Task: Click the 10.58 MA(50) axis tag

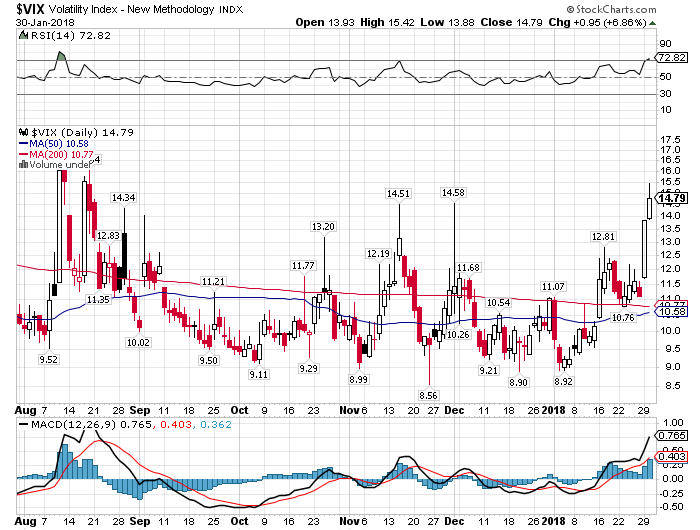Action: pos(672,312)
